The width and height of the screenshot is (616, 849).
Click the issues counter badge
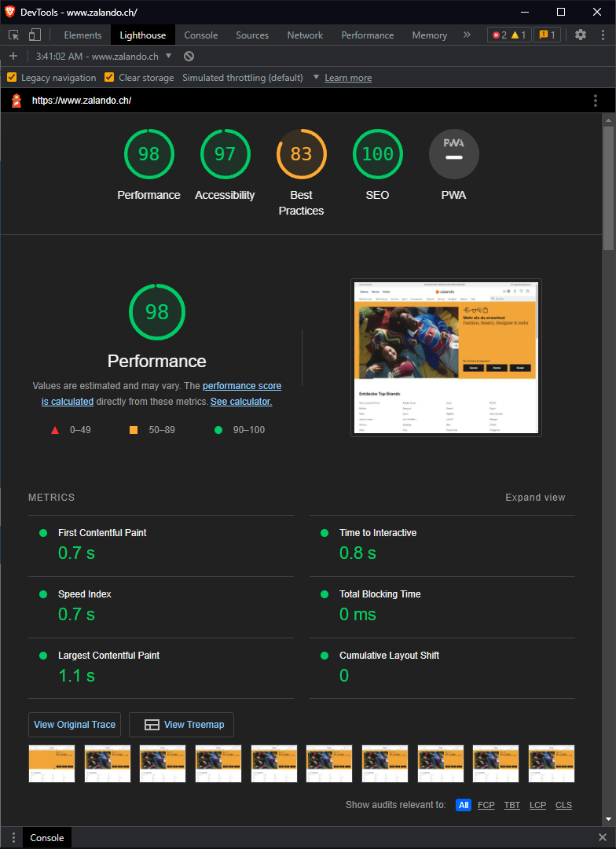click(548, 35)
